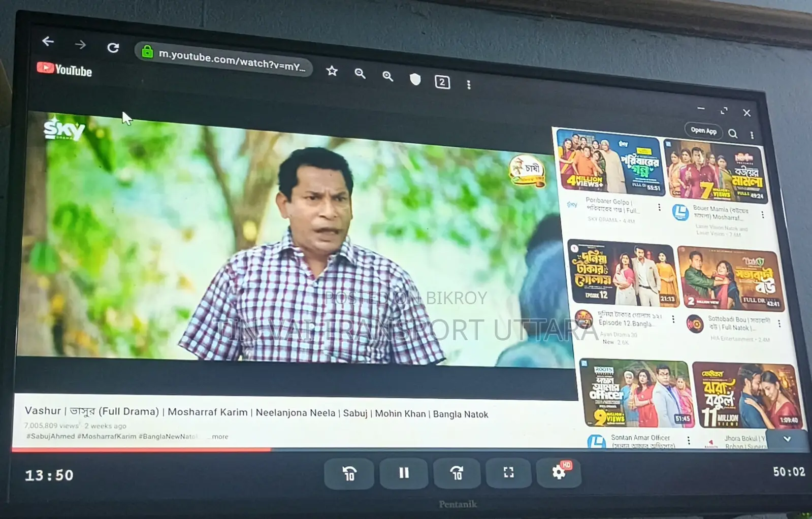Bookmark the page with the star icon
812x519 pixels.
coord(332,71)
